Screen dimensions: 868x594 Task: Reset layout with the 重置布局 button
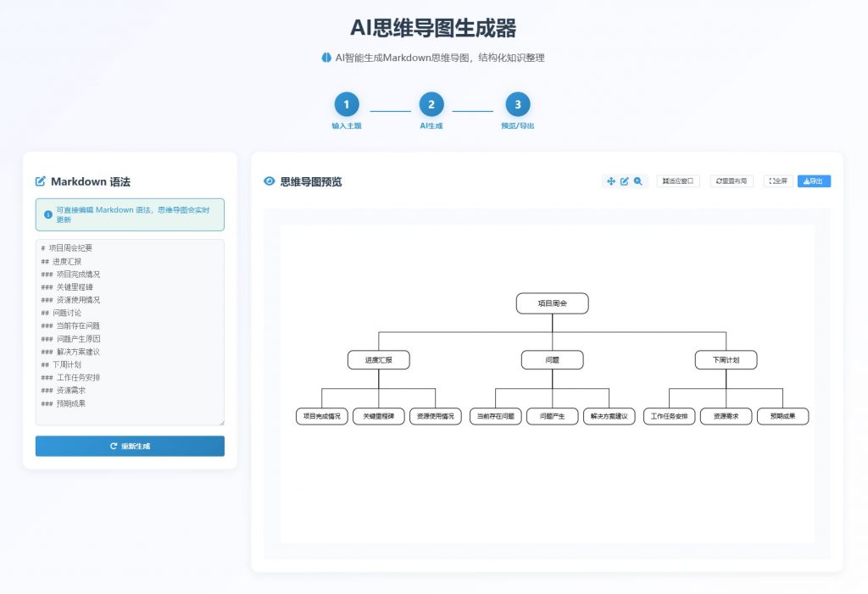732,181
